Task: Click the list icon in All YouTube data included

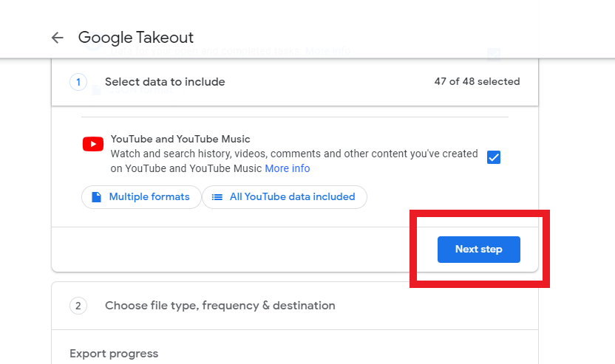Action: tap(217, 197)
